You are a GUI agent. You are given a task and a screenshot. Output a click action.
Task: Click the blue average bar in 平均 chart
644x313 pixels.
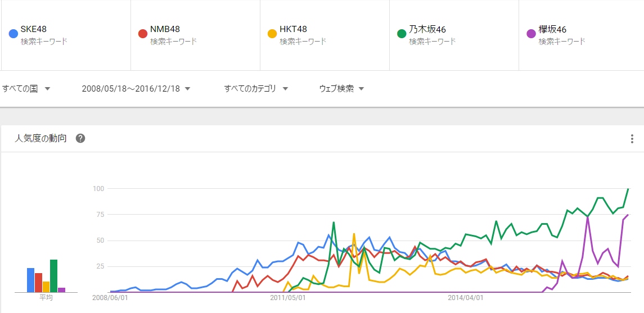point(31,280)
